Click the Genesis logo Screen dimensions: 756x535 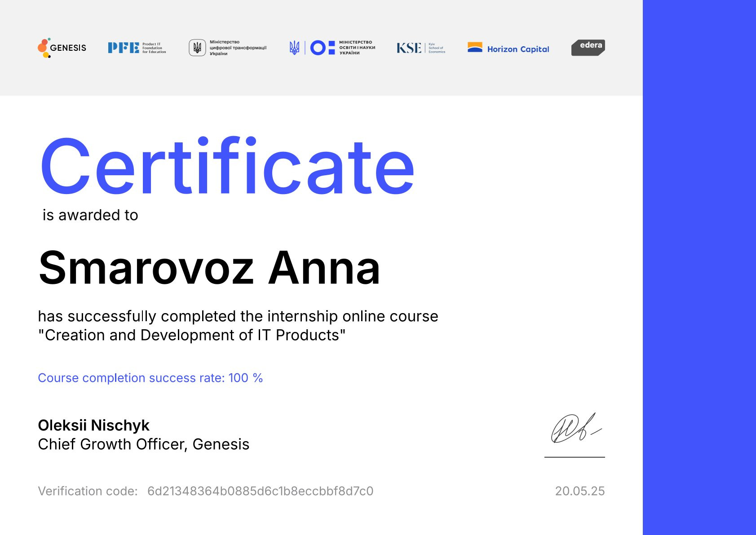click(x=62, y=48)
